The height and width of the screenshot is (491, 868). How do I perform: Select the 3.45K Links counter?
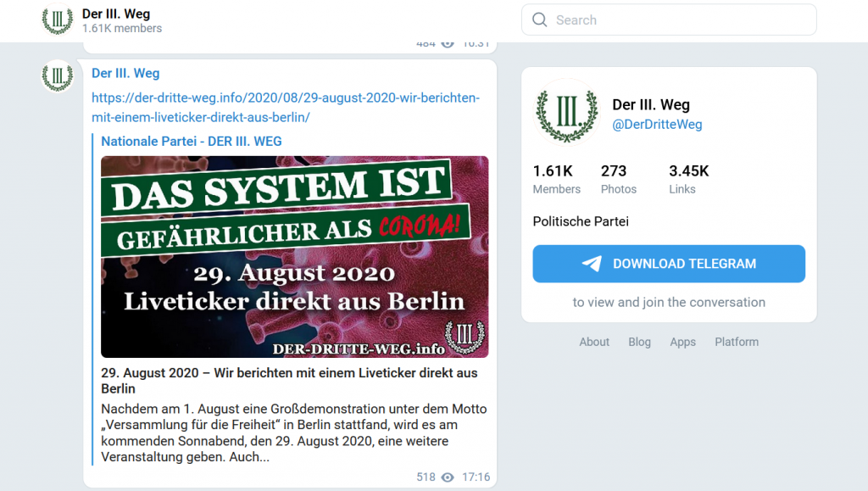[x=688, y=180]
